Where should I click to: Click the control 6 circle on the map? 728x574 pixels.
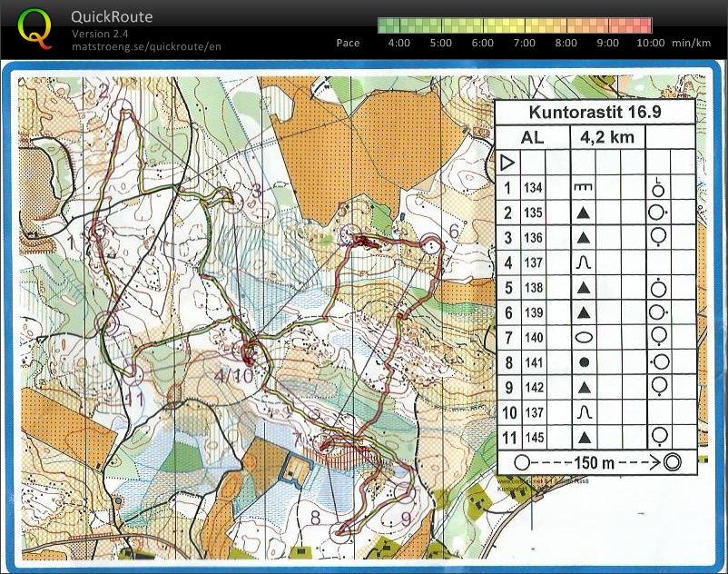[430, 242]
